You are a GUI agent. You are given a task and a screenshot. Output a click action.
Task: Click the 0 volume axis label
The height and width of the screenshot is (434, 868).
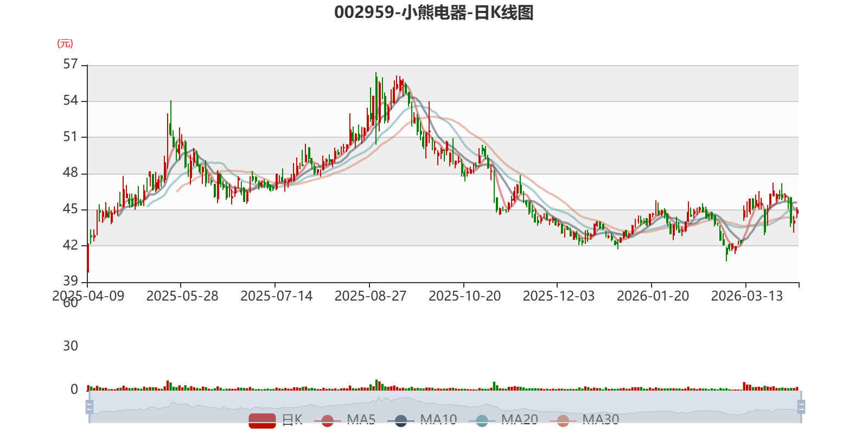coord(74,390)
